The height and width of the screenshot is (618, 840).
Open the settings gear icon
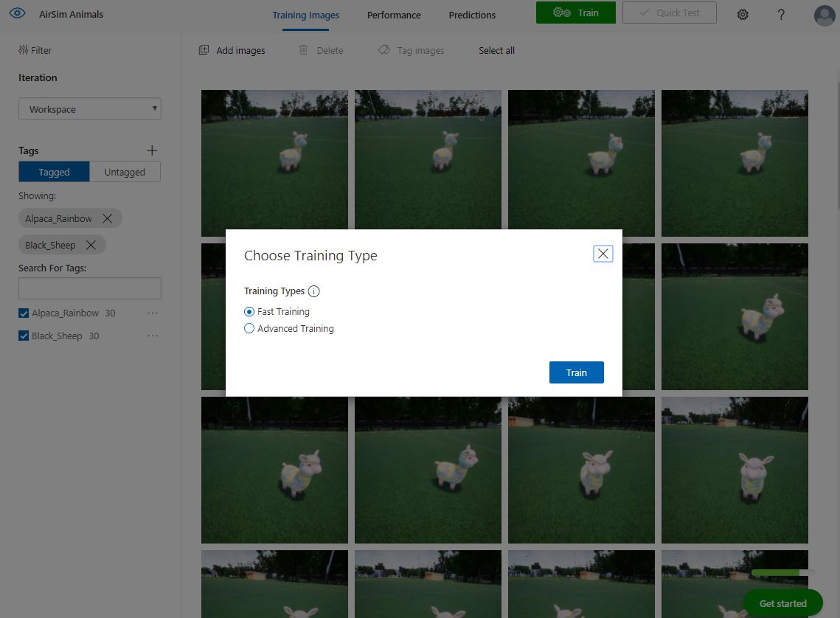(743, 15)
